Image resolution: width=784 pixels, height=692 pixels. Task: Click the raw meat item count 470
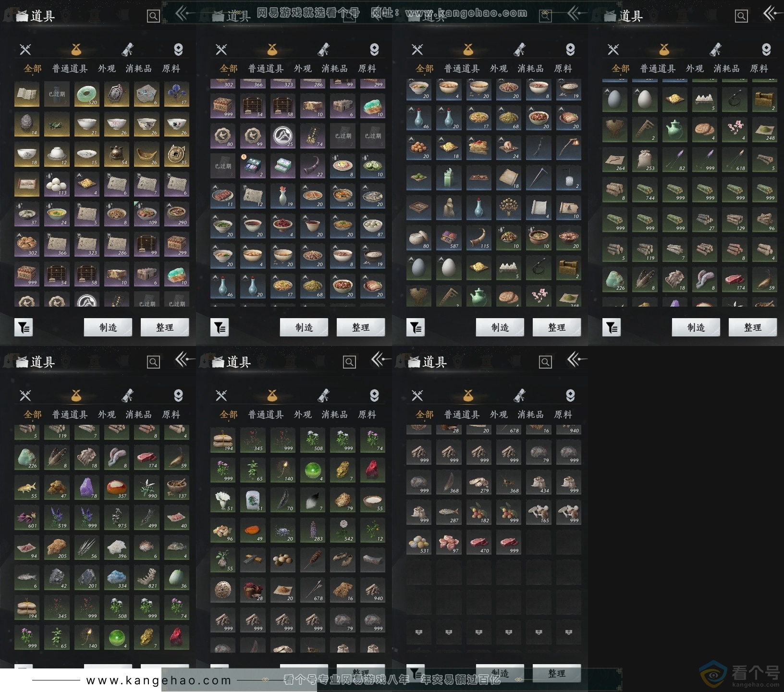click(x=478, y=543)
